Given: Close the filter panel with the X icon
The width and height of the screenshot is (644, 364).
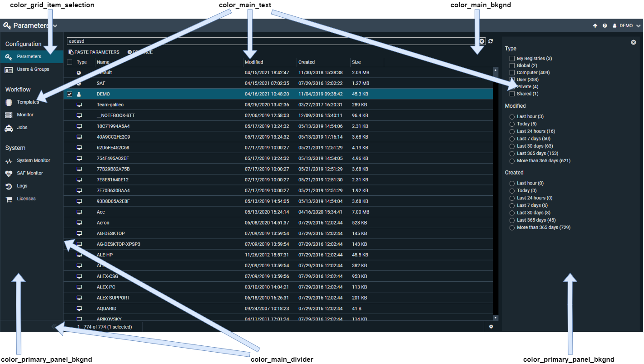Looking at the screenshot, I should pyautogui.click(x=634, y=42).
